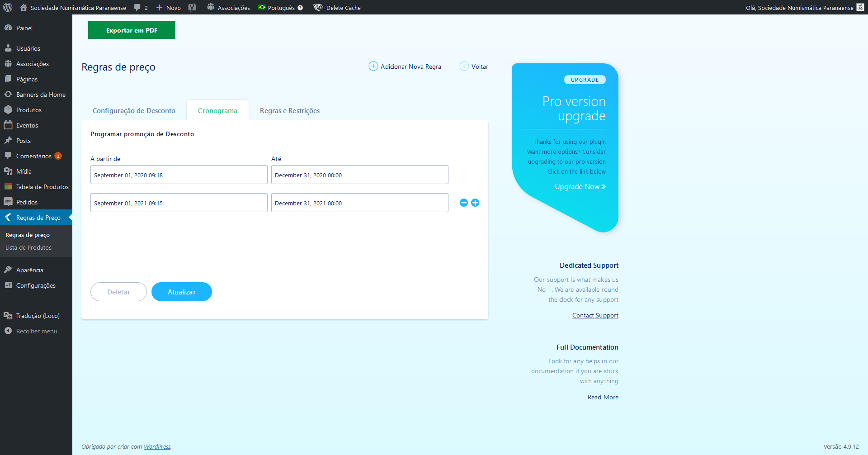Click the plus Novo icon

click(x=159, y=8)
